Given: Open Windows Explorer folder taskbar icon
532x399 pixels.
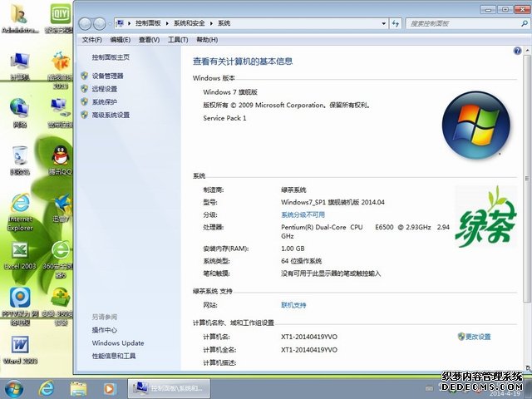Looking at the screenshot, I should click(x=78, y=389).
